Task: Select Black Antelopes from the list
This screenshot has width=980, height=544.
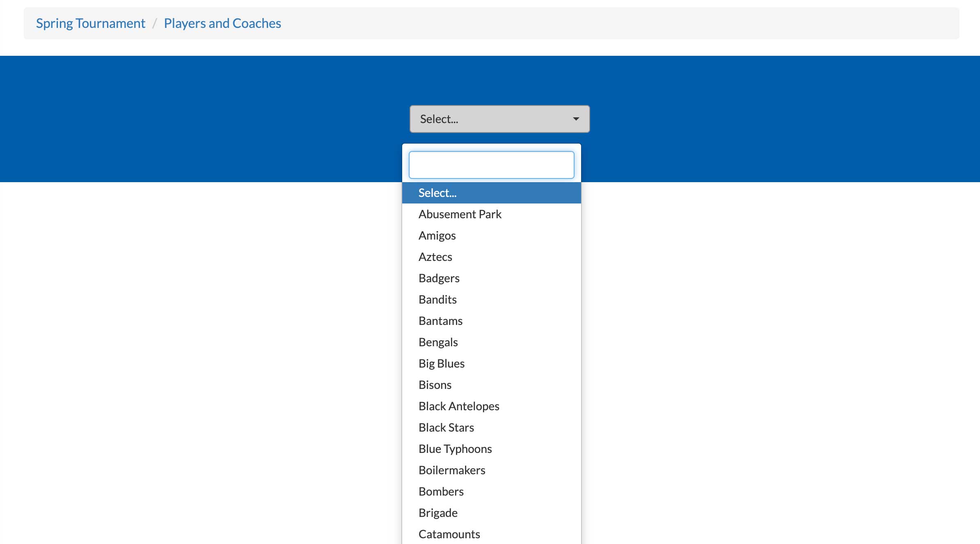Action: tap(459, 405)
